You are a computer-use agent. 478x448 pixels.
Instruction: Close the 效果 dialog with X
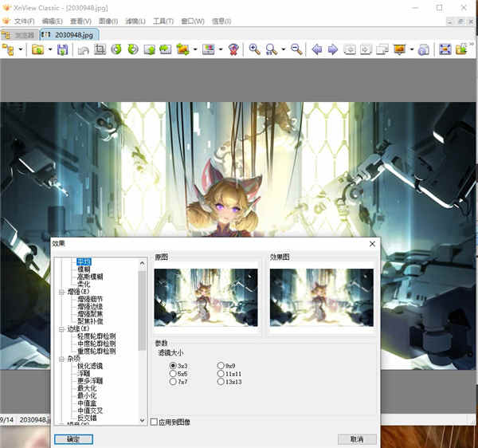click(372, 244)
